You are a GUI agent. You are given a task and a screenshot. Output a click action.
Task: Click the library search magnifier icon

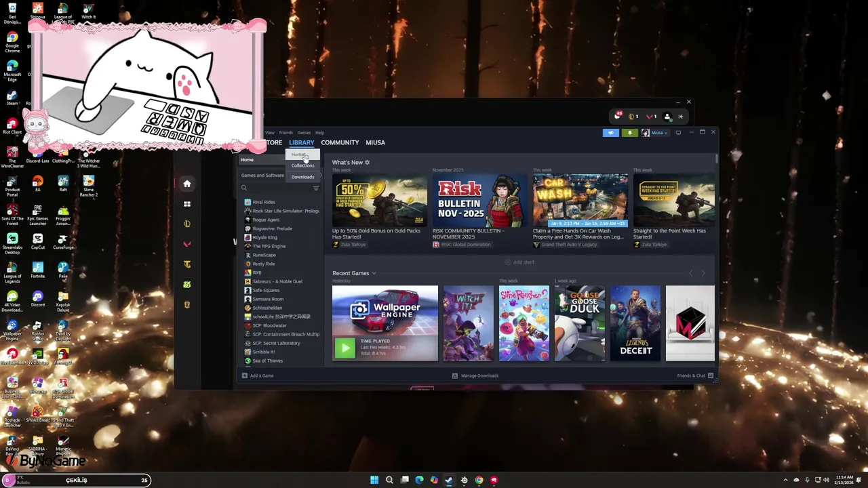(x=244, y=188)
